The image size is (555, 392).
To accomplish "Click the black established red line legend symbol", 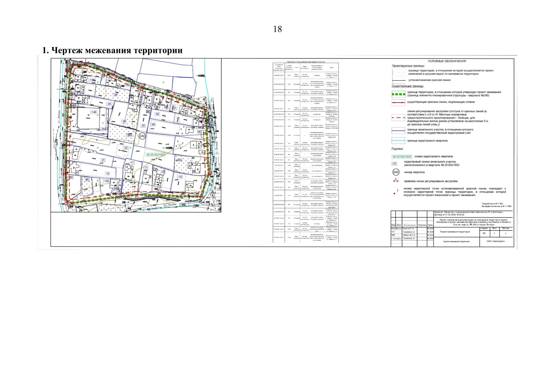I will pyautogui.click(x=398, y=80).
